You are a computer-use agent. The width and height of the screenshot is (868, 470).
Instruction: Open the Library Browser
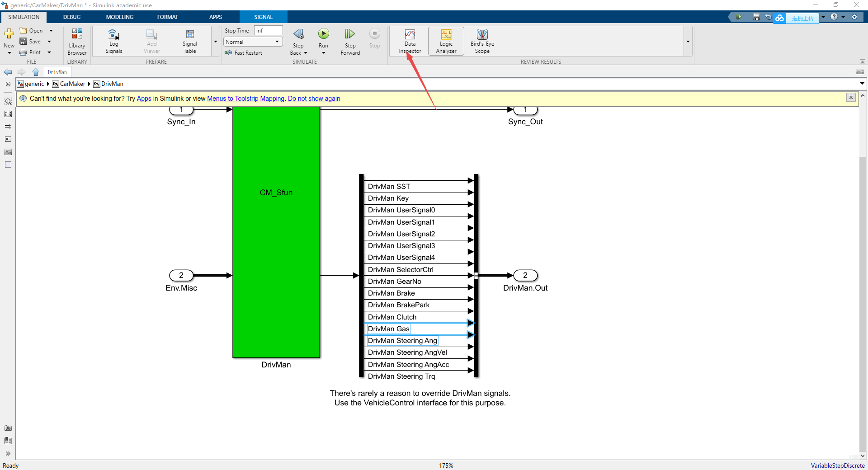[x=76, y=41]
